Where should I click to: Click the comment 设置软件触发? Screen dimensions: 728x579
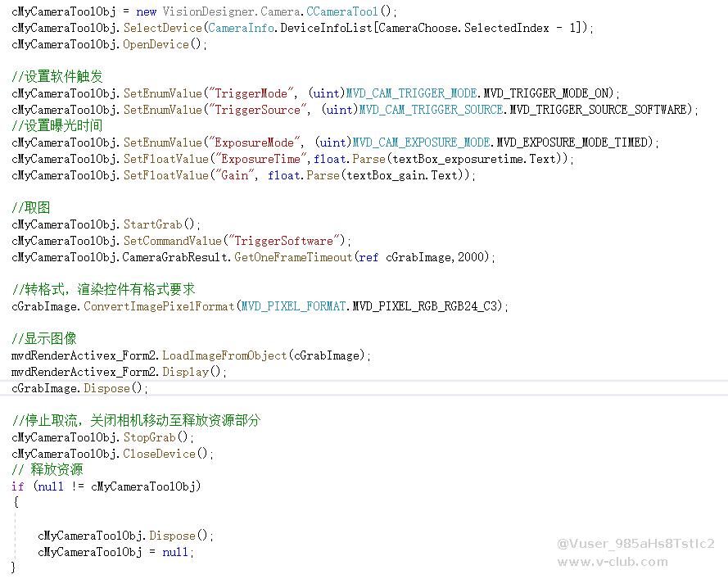(x=57, y=77)
